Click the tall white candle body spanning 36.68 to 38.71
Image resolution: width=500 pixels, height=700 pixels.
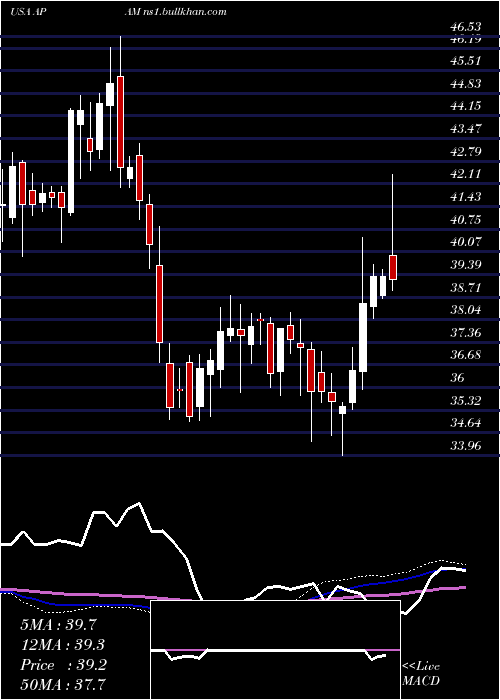click(x=363, y=338)
